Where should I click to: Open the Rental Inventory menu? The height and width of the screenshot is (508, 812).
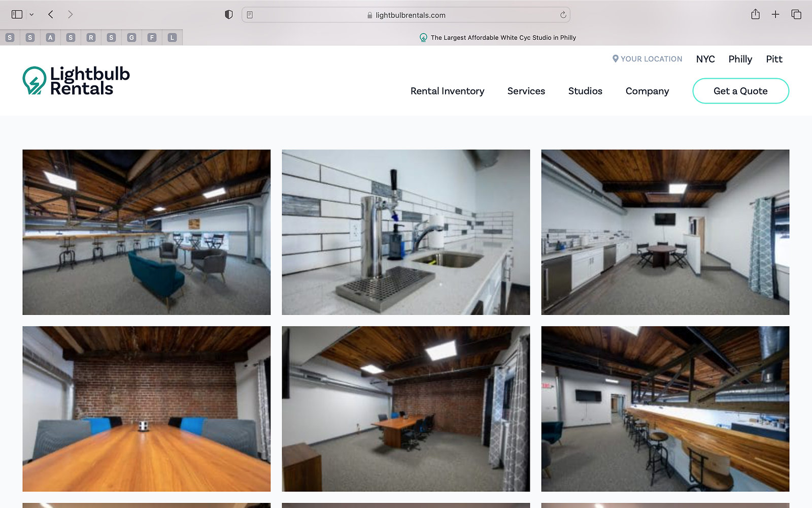(447, 91)
